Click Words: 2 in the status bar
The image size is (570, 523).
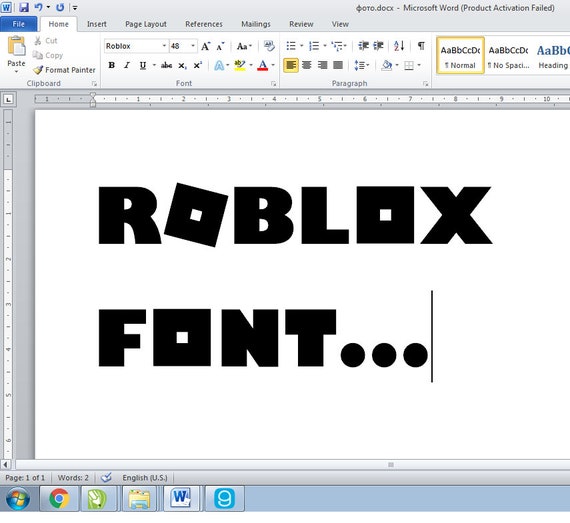pos(73,478)
